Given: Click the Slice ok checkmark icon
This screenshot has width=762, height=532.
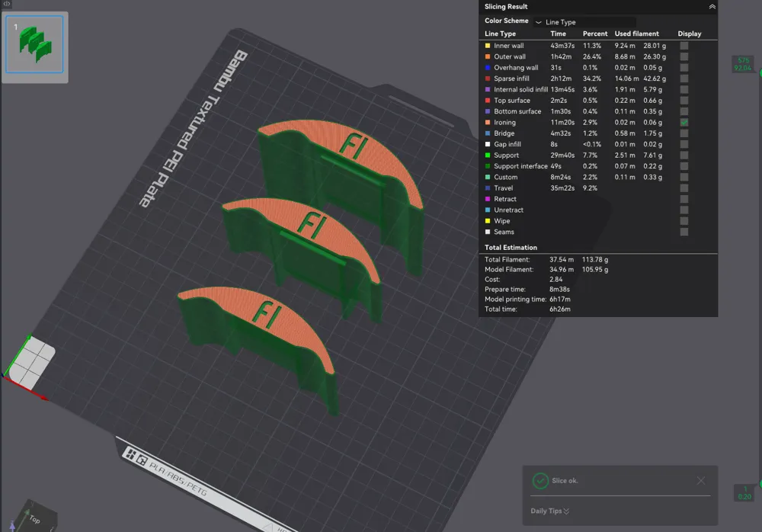Looking at the screenshot, I should 540,480.
